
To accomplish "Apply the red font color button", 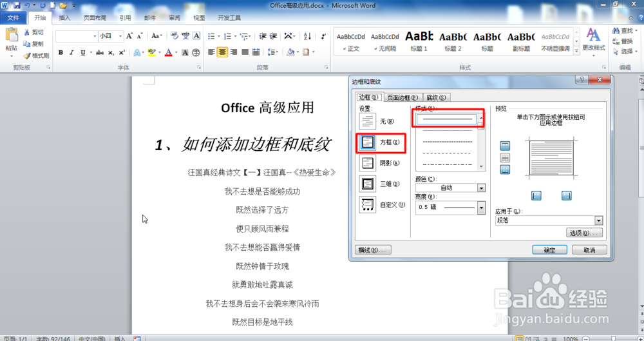I will pos(168,53).
